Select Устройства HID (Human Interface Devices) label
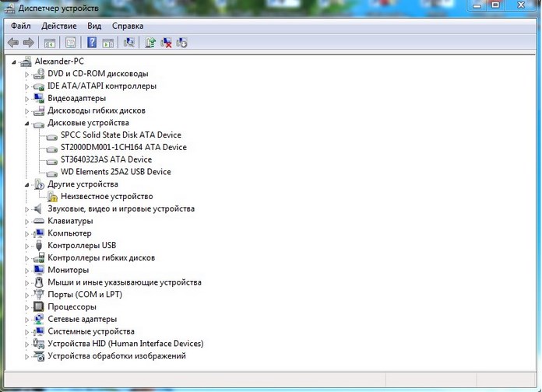The width and height of the screenshot is (542, 392). (x=125, y=344)
